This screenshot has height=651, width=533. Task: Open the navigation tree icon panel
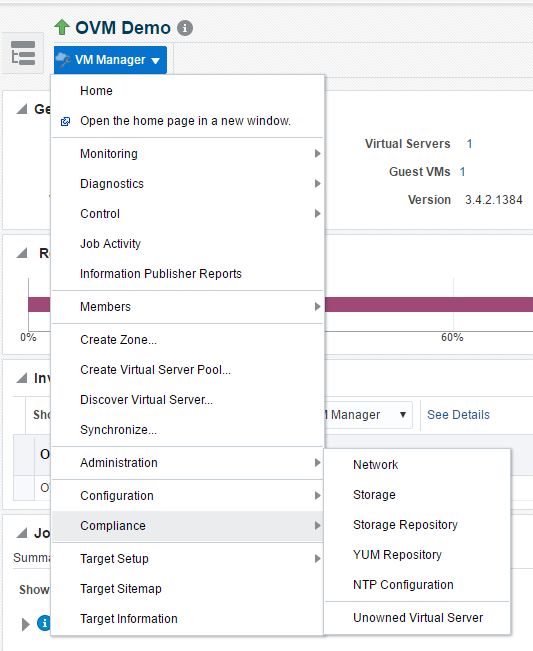coord(23,53)
